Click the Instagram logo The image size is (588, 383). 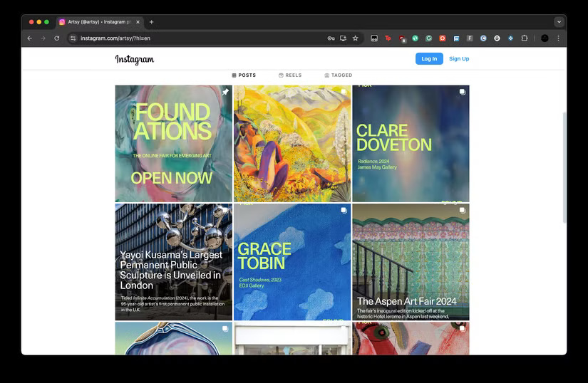click(135, 59)
